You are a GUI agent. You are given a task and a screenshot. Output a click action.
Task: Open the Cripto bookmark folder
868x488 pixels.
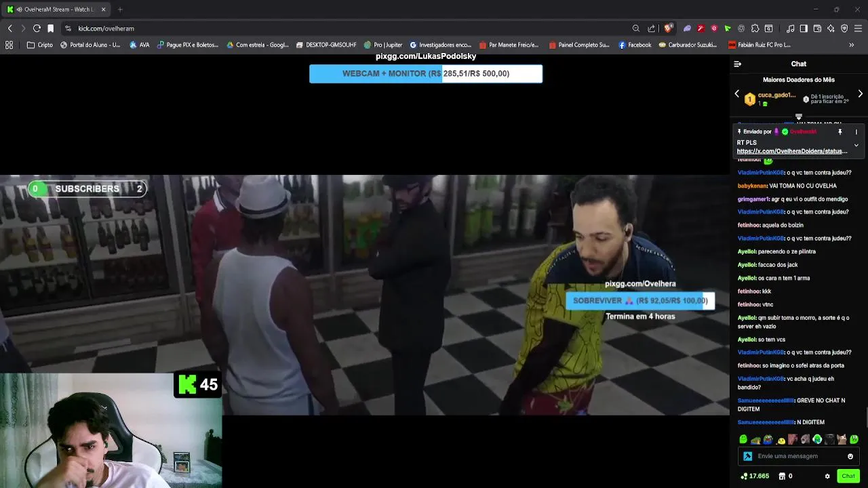40,45
